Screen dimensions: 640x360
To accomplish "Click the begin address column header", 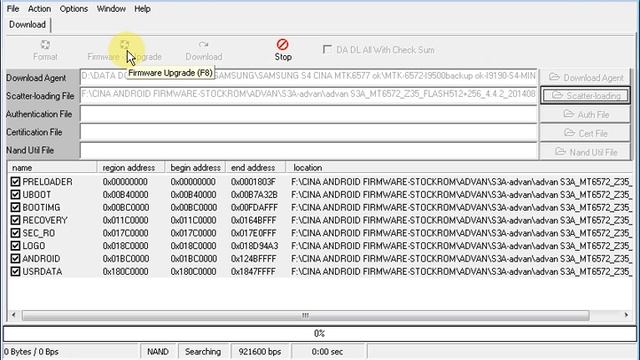I will [195, 167].
